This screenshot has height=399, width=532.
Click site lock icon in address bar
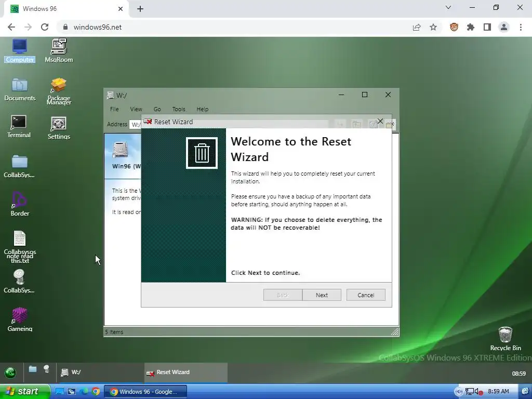point(65,27)
